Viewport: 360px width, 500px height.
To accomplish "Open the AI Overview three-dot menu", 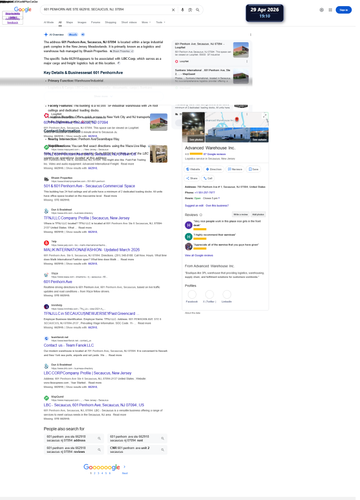I will tap(251, 35).
